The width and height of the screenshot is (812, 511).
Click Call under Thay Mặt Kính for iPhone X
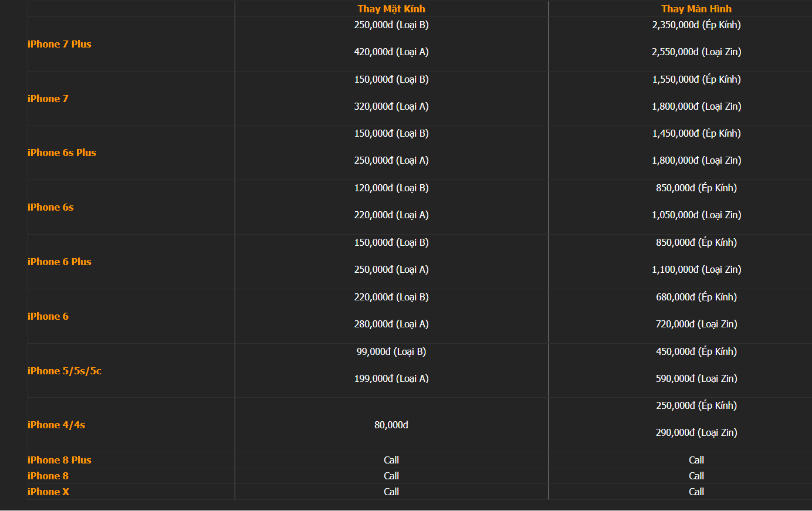[x=391, y=492]
